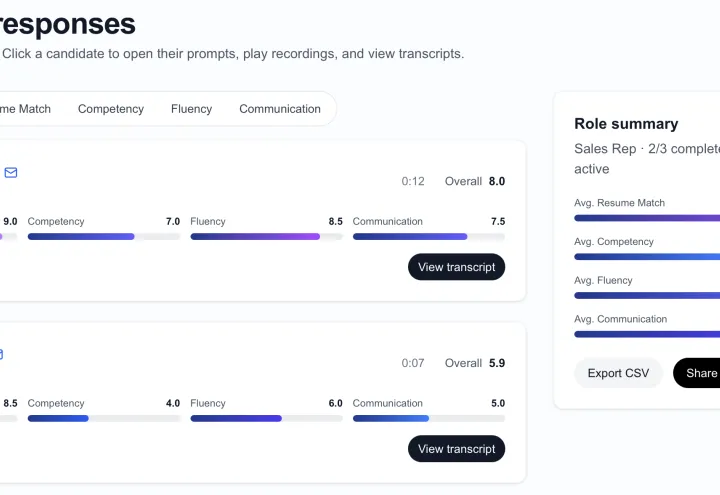Click the second candidate's Competency 4.0 bar
Image resolution: width=720 pixels, height=495 pixels.
point(104,418)
